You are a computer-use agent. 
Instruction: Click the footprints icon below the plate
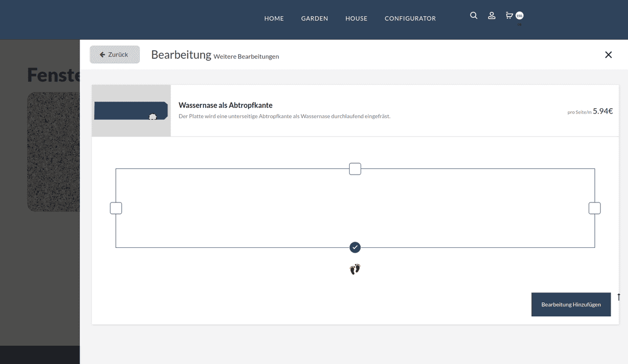pyautogui.click(x=355, y=269)
